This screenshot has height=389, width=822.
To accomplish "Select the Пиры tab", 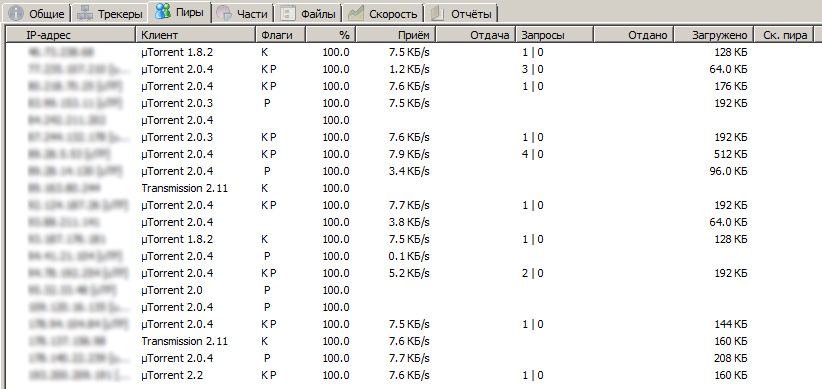I will [179, 13].
